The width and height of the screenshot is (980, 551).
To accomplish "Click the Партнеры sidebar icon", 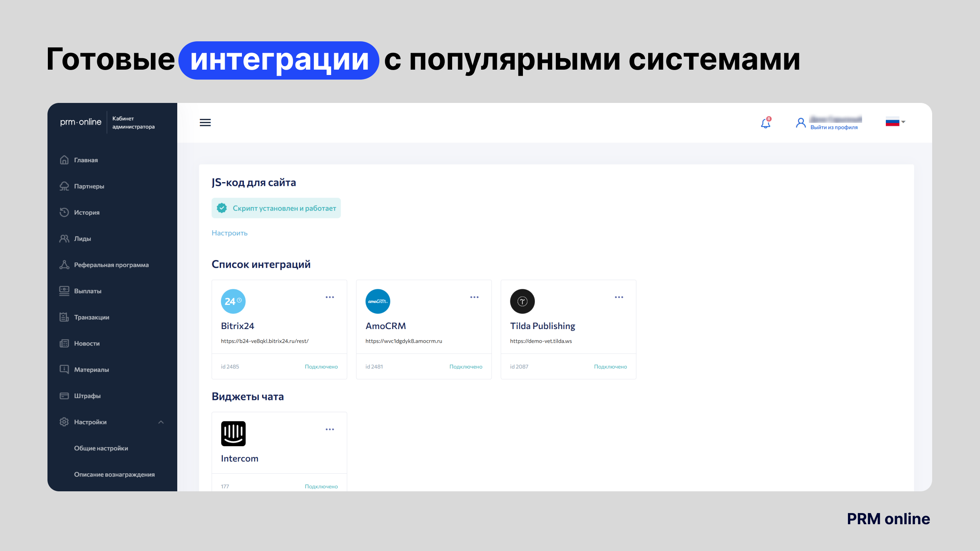I will coord(64,186).
